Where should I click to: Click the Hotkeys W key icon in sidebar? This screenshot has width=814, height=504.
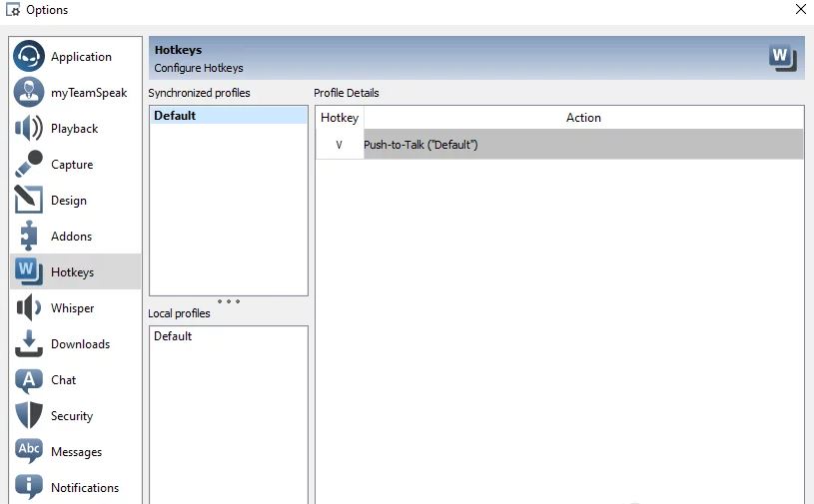(x=29, y=271)
